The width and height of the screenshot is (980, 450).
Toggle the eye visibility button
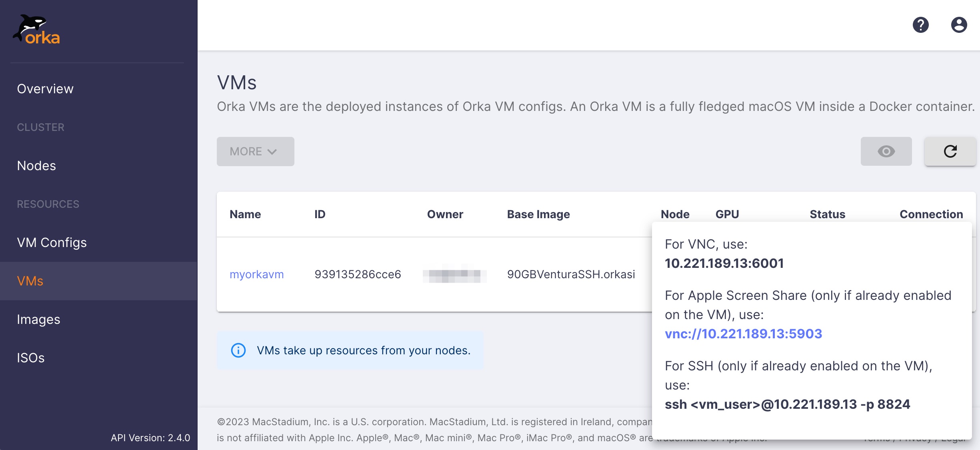point(886,151)
